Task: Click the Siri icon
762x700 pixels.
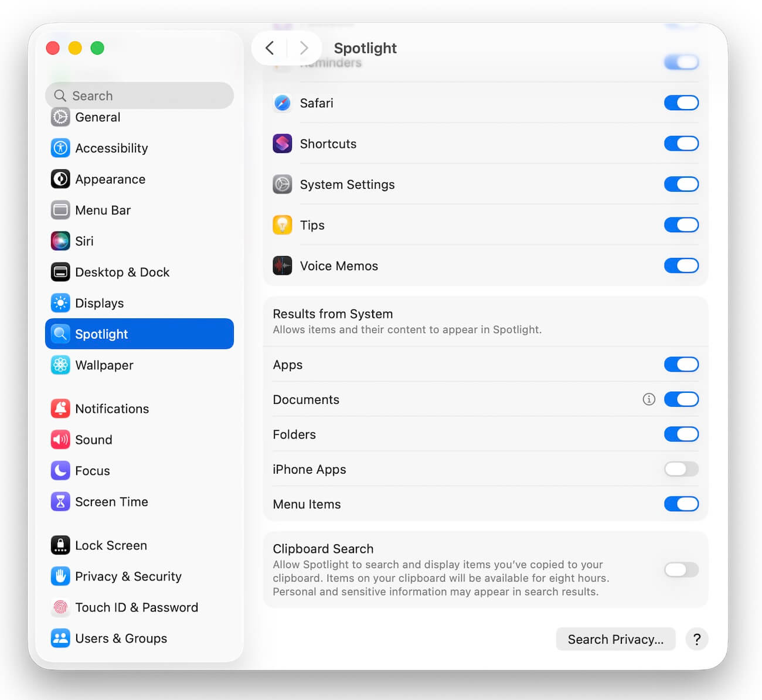Action: point(60,241)
